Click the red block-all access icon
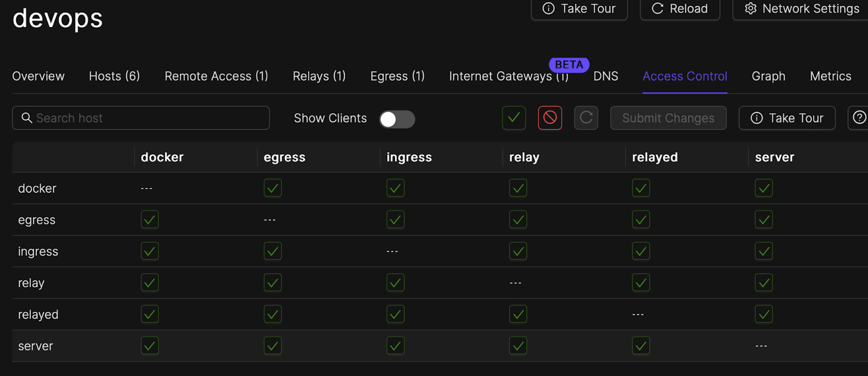This screenshot has width=868, height=376. point(550,118)
